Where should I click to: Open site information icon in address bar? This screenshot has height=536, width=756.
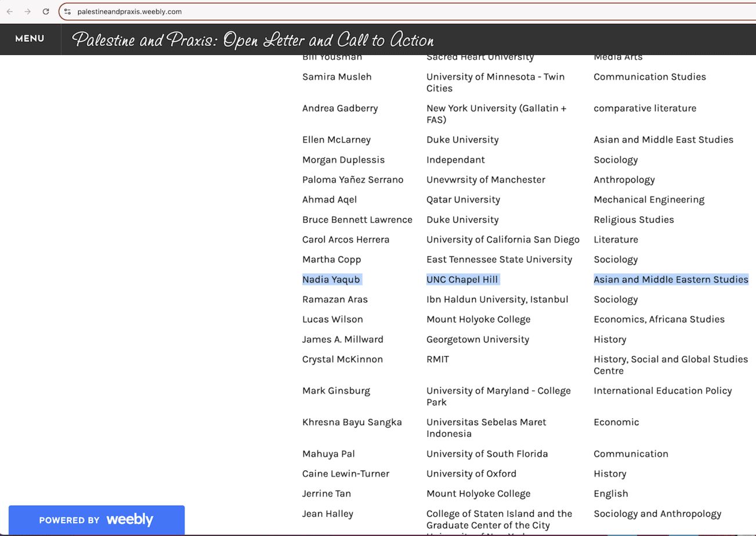click(67, 12)
